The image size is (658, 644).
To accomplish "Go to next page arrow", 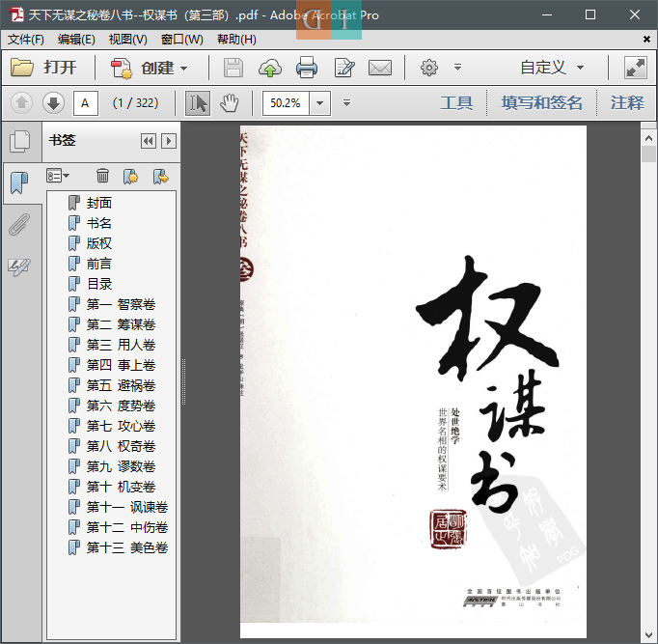I will click(53, 103).
